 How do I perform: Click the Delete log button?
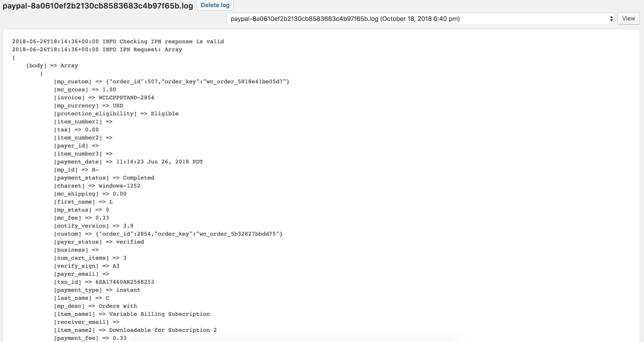pyautogui.click(x=215, y=5)
